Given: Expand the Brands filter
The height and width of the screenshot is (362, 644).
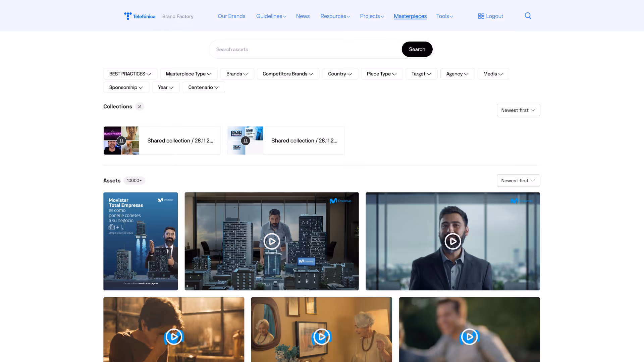Looking at the screenshot, I should pyautogui.click(x=237, y=74).
